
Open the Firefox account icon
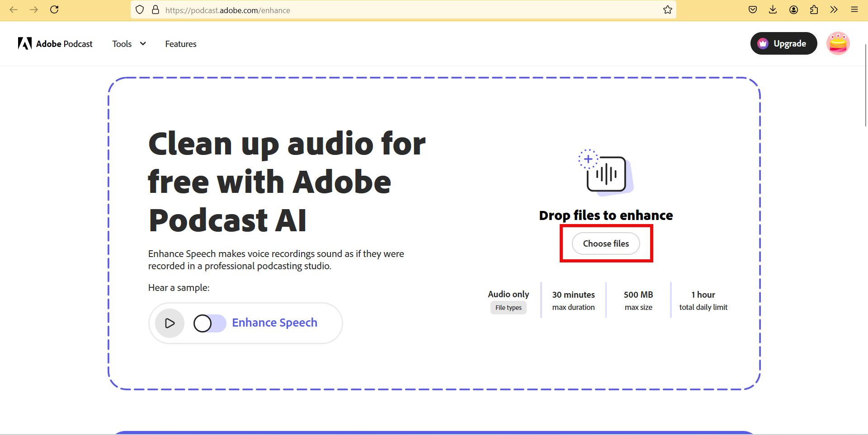pyautogui.click(x=793, y=9)
